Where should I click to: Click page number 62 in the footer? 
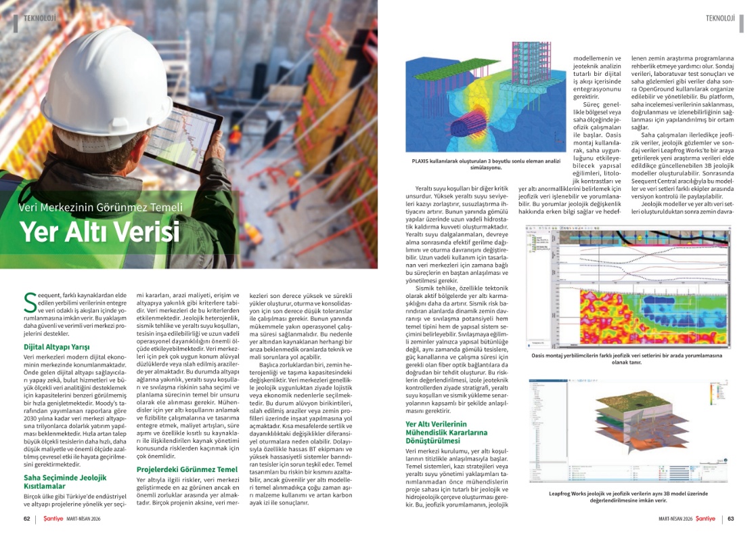[x=26, y=519]
